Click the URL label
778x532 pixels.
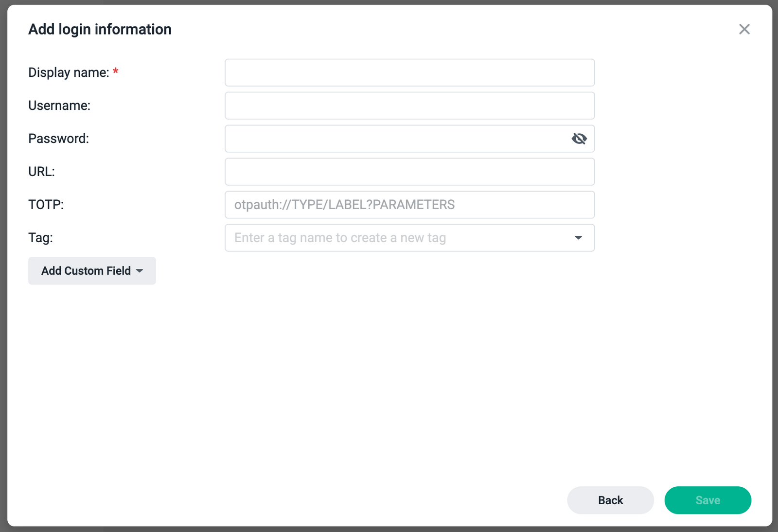[x=41, y=172]
